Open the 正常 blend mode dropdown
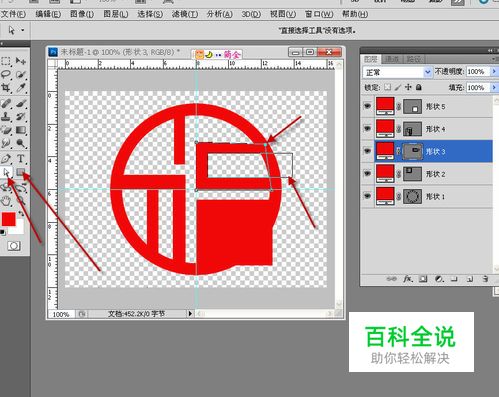499x397 pixels. coord(397,72)
